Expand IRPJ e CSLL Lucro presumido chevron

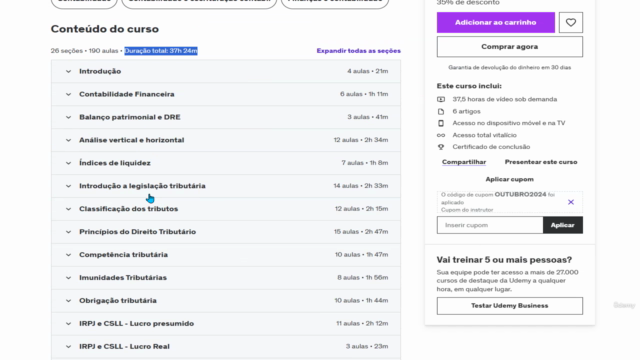point(68,323)
